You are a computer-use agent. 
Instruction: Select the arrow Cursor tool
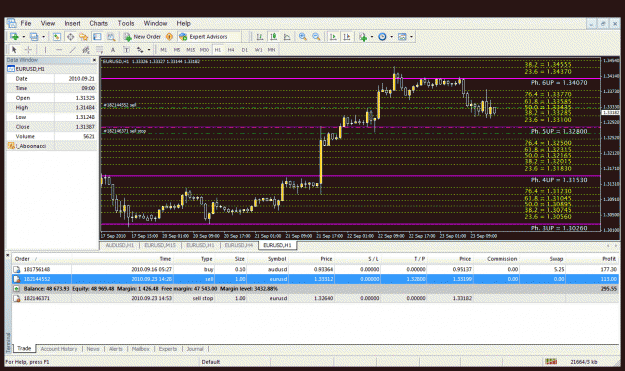click(x=14, y=50)
